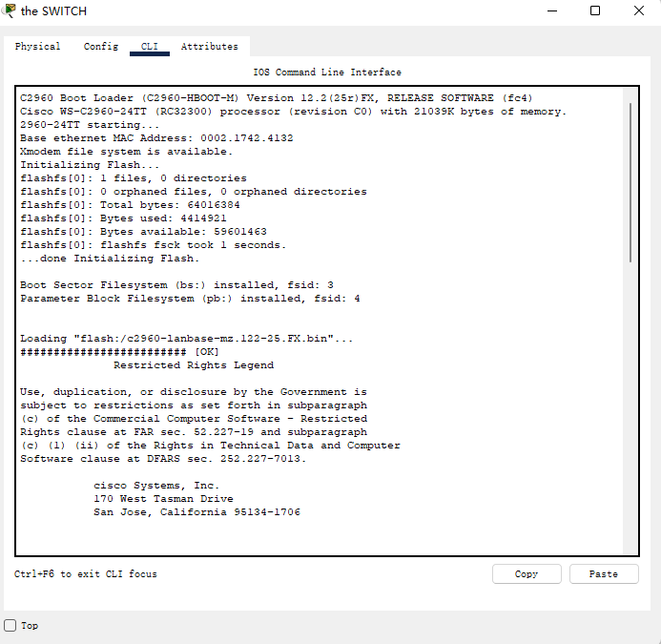Image resolution: width=661 pixels, height=644 pixels.
Task: Click the 'Initializing Flash...' line
Action: tap(90, 165)
